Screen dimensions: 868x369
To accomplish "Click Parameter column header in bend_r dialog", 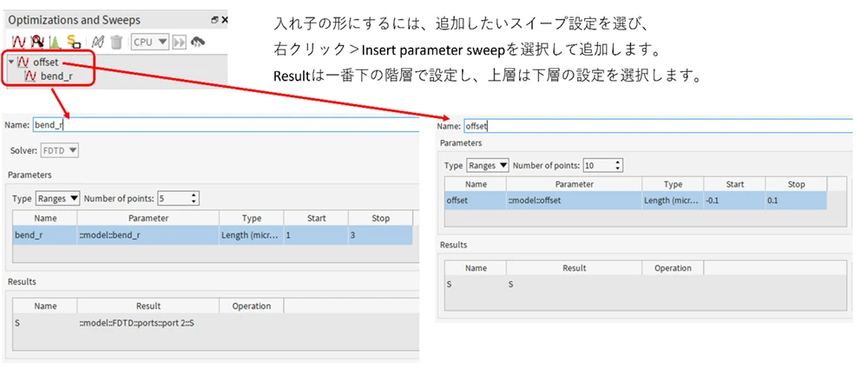I will (148, 218).
